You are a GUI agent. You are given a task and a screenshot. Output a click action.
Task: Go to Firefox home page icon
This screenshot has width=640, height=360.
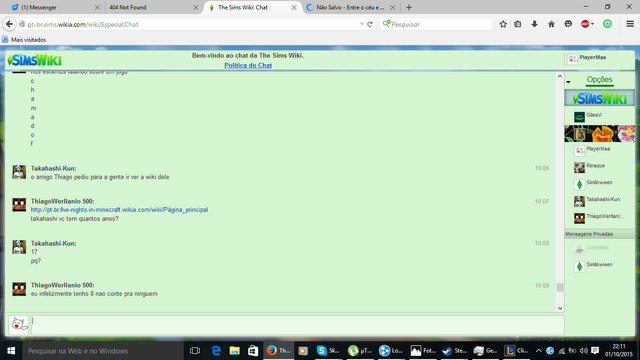coord(551,24)
